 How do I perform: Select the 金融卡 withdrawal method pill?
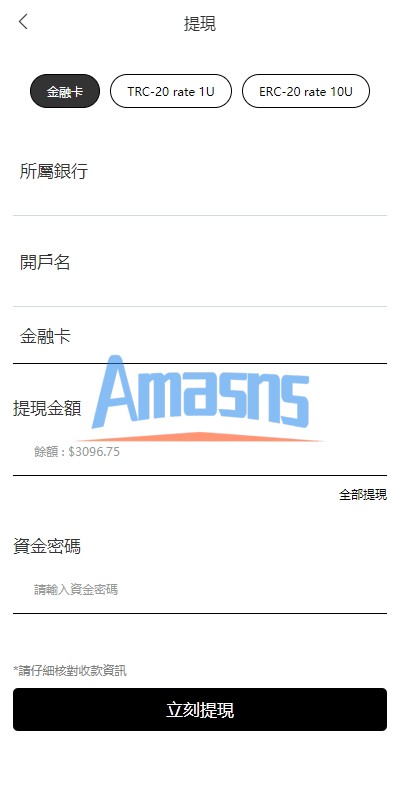(65, 91)
